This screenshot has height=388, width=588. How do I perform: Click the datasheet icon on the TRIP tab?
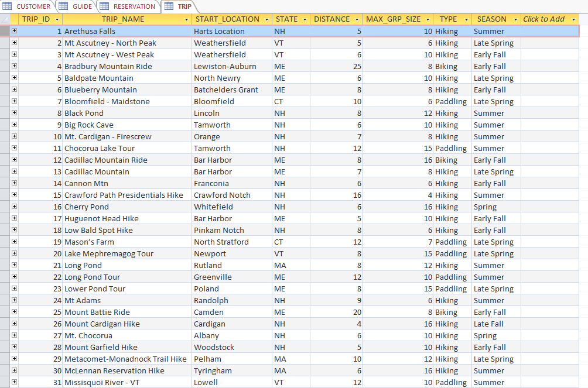169,7
